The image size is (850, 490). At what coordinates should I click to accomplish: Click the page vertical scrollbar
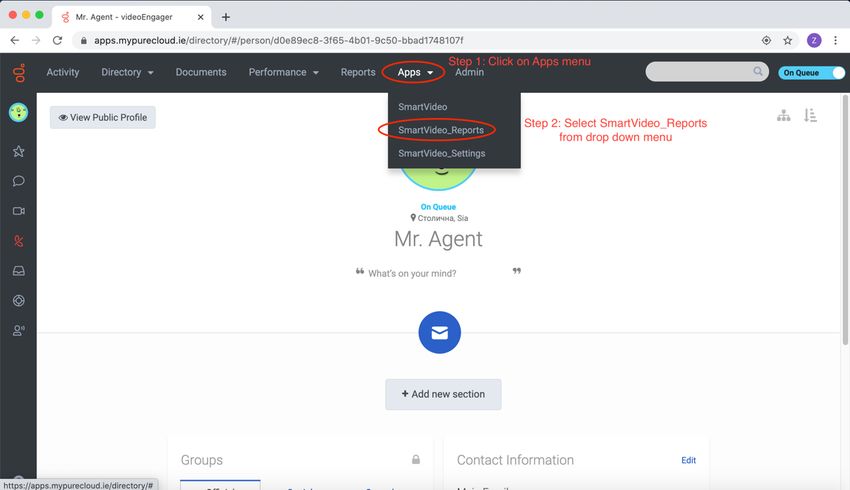[845, 220]
